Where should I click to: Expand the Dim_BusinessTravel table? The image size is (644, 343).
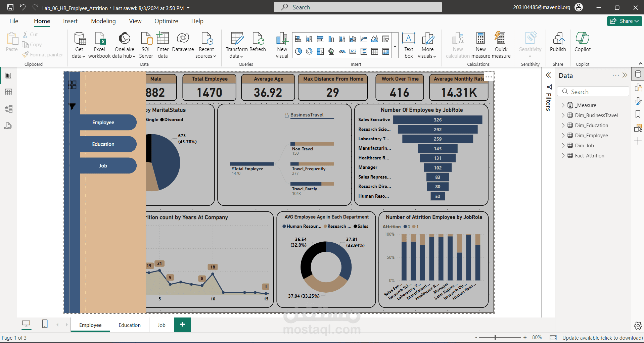tap(563, 115)
